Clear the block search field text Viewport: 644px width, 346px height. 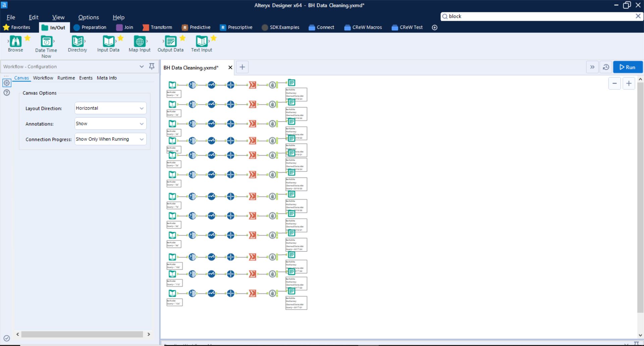pos(638,16)
